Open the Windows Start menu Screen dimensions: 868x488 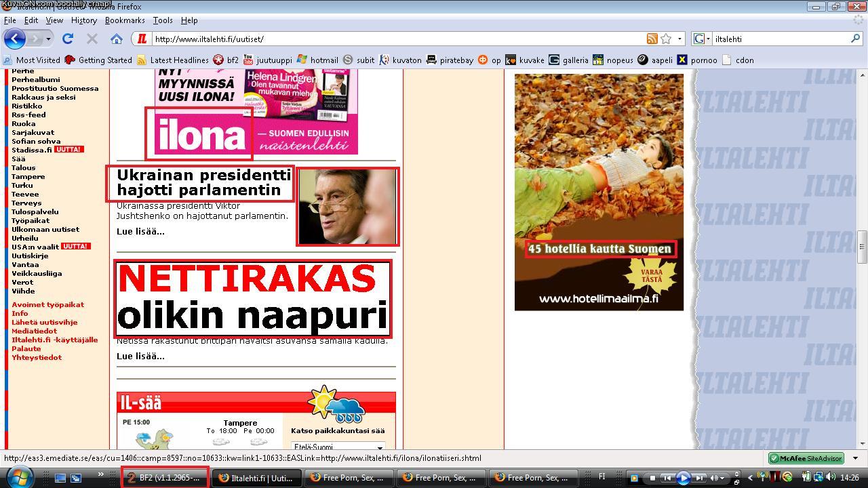click(x=19, y=476)
